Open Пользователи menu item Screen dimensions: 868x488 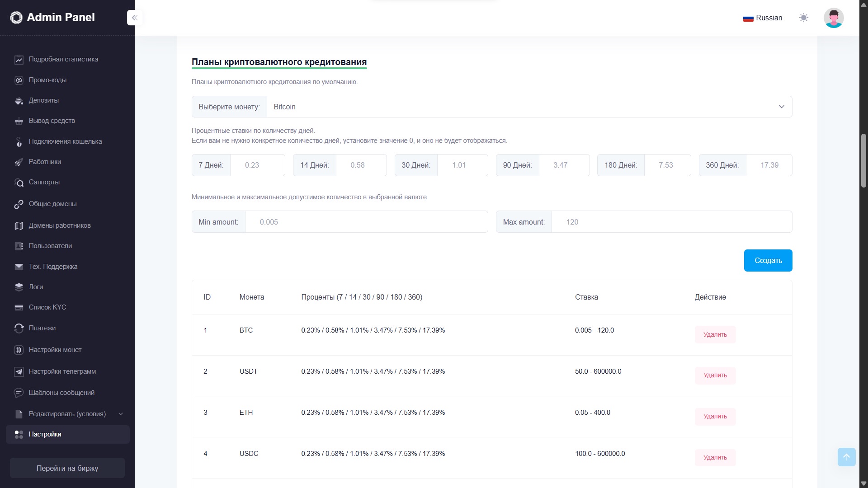(x=50, y=246)
